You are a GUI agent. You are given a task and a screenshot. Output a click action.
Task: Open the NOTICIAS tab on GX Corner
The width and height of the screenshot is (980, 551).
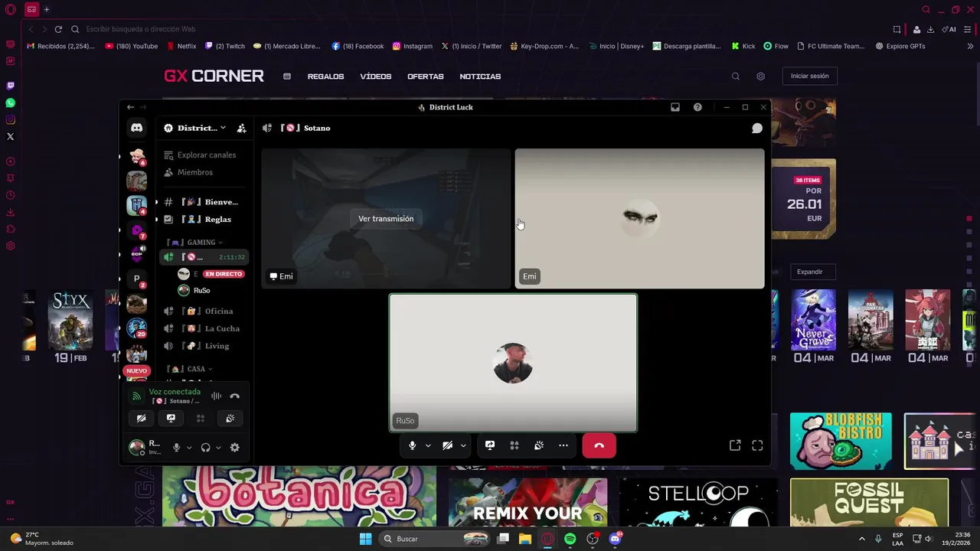[x=480, y=77]
